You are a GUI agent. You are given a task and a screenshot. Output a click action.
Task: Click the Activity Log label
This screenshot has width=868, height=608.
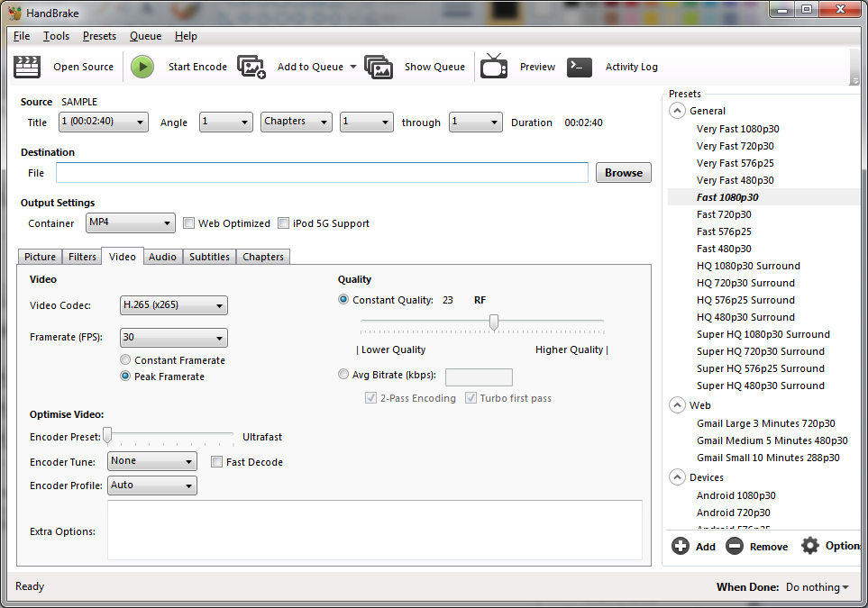(632, 67)
